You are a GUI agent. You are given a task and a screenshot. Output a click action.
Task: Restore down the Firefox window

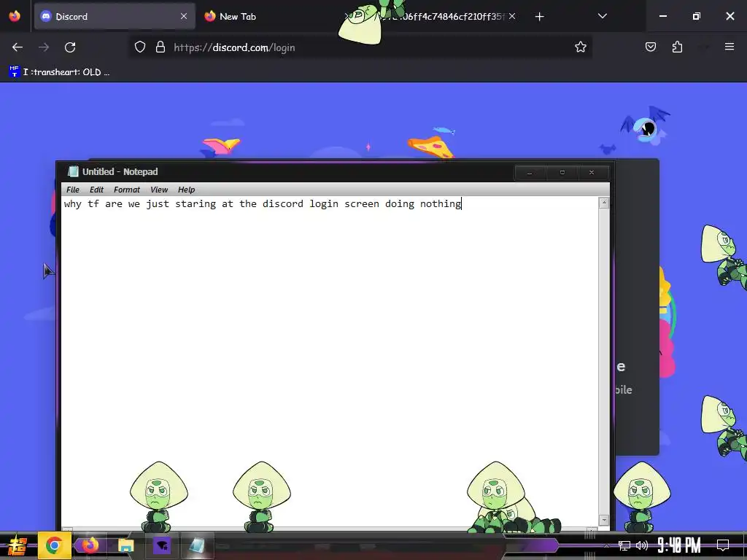tap(697, 16)
